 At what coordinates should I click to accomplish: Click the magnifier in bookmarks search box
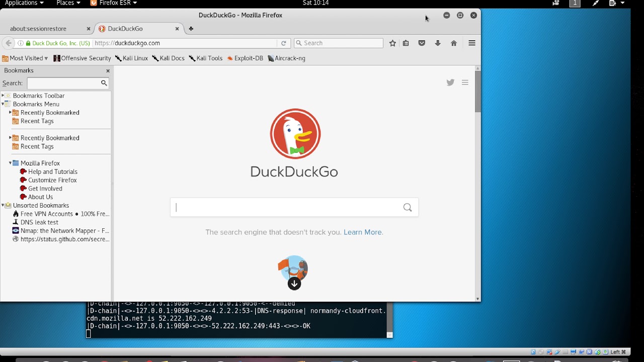coord(104,83)
